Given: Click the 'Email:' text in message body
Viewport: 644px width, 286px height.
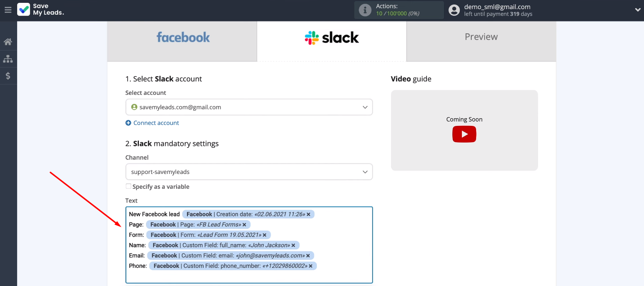Looking at the screenshot, I should (136, 256).
